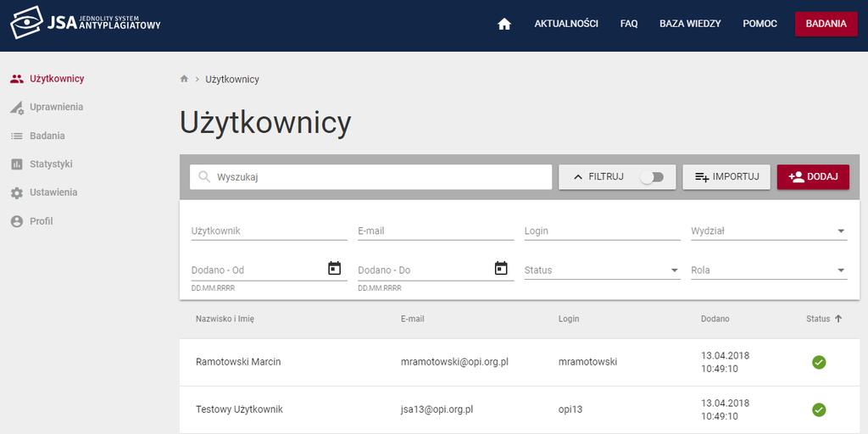Click the Profil person icon in sidebar

click(x=17, y=221)
